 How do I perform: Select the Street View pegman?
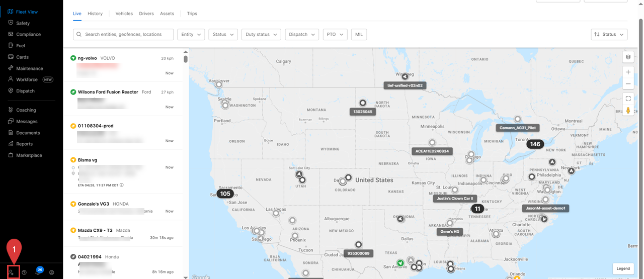[x=628, y=111]
